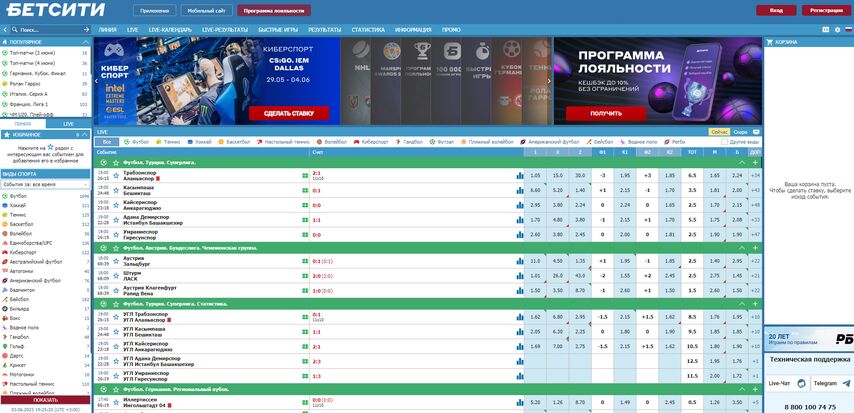Collapse Германия Региональный кубок section
This screenshot has height=413, width=854.
pyautogui.click(x=741, y=390)
